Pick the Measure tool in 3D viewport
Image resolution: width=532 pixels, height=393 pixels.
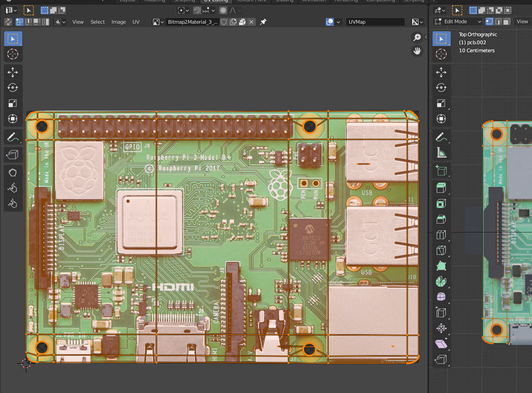coord(441,153)
